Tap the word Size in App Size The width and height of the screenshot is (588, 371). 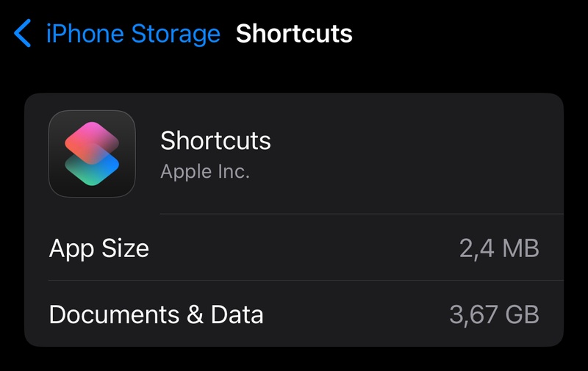125,248
